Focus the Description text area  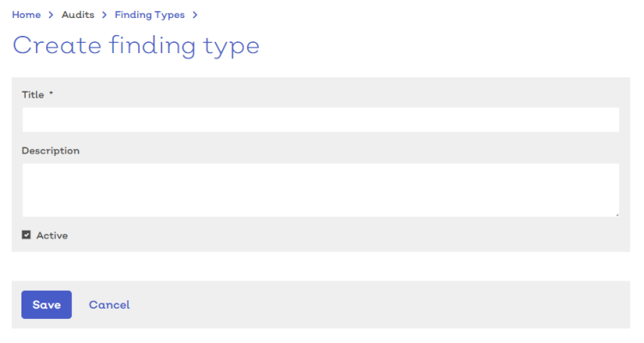[321, 190]
